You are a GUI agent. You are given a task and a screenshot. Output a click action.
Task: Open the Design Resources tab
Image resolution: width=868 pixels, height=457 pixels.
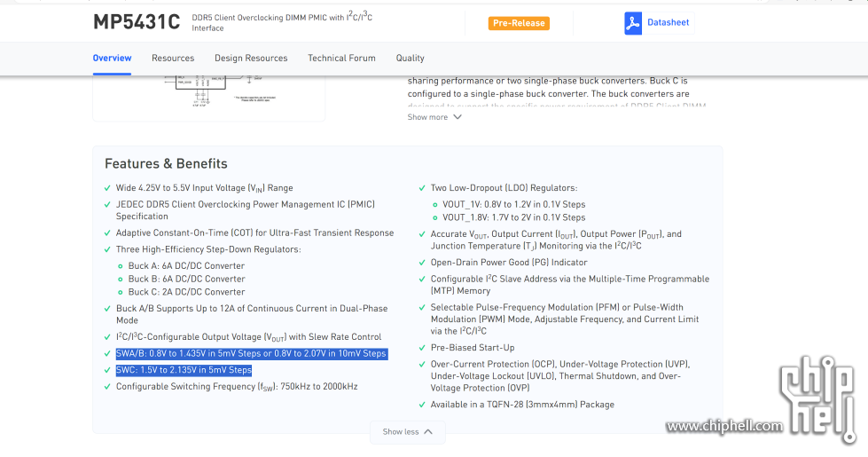pos(251,59)
